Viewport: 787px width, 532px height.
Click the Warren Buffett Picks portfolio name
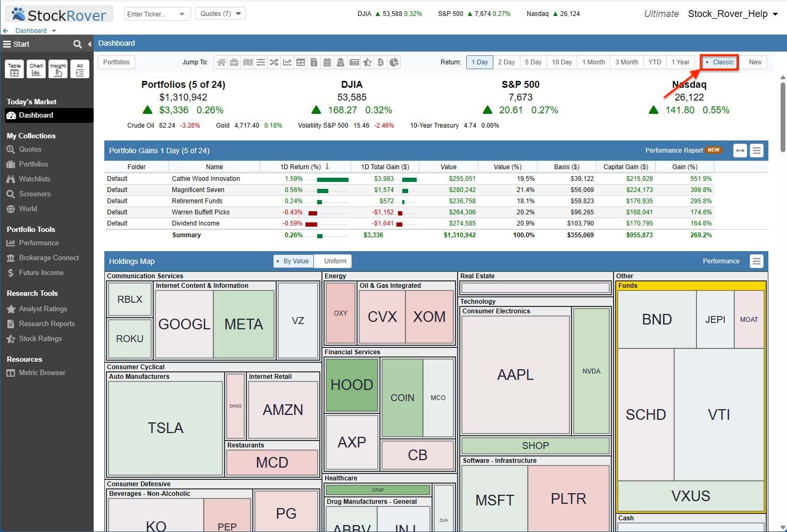201,212
